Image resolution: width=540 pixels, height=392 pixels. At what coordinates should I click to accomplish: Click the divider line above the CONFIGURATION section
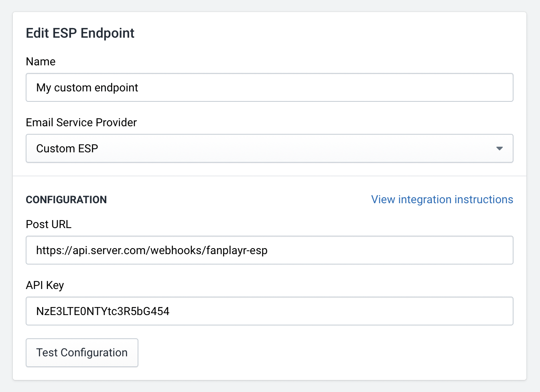tap(270, 176)
